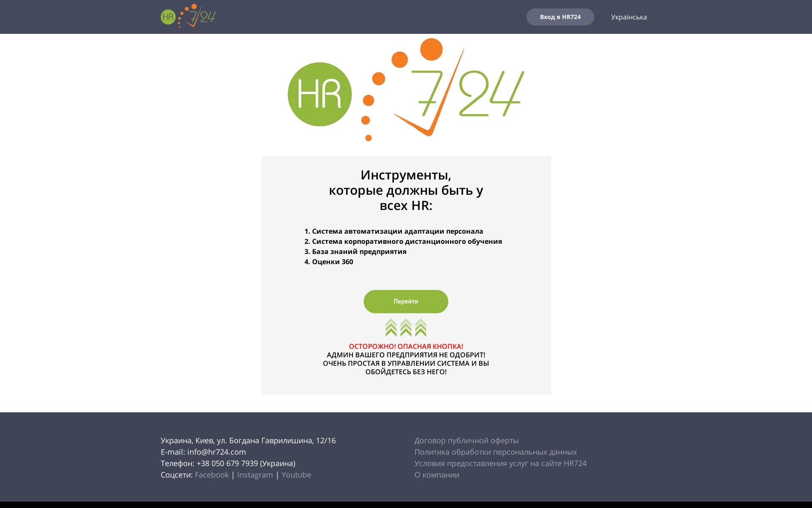812x508 pixels.
Task: Open Условия предоставления услуг на сайте HR724
Action: pyautogui.click(x=500, y=463)
